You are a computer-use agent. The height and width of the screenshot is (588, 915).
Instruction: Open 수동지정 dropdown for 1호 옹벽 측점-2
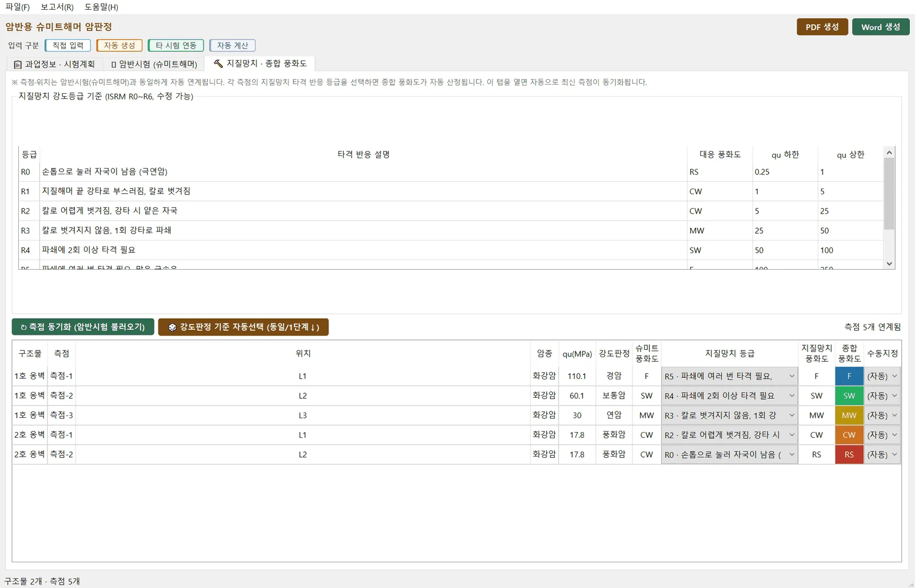click(882, 395)
